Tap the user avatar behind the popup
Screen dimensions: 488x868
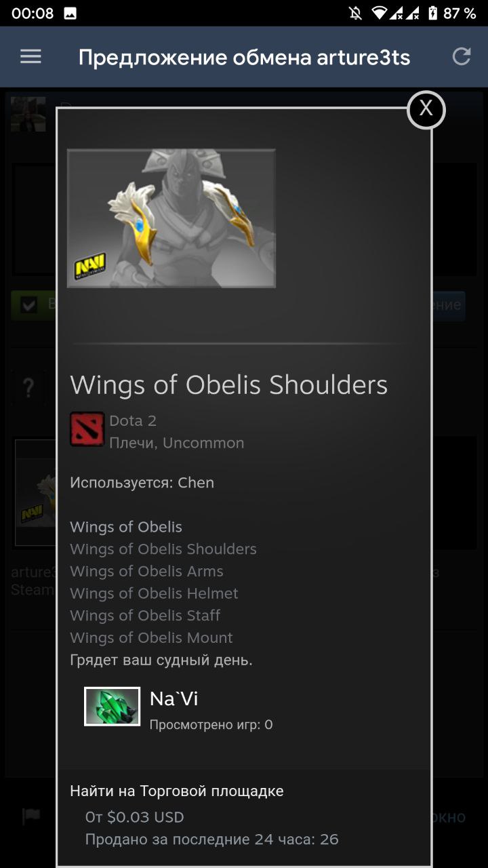(28, 114)
